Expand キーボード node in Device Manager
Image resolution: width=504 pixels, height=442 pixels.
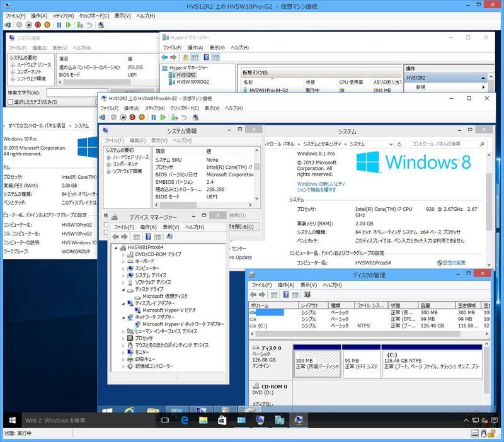pos(123,261)
